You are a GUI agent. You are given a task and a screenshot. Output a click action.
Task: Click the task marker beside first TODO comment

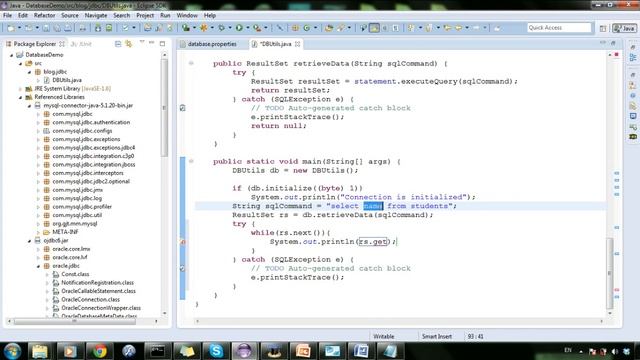(182, 108)
